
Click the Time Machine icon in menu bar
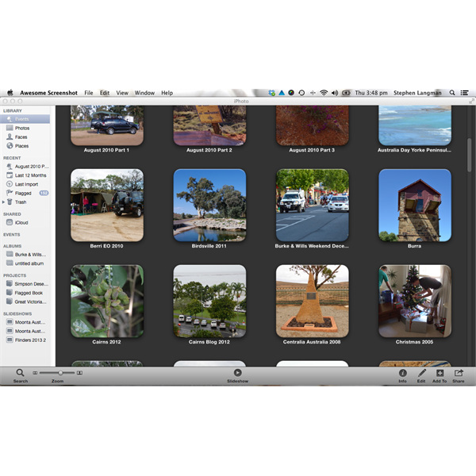pos(301,93)
